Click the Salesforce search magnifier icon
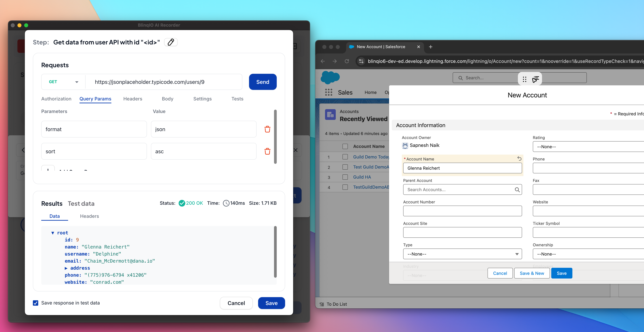This screenshot has width=644, height=332. click(460, 78)
